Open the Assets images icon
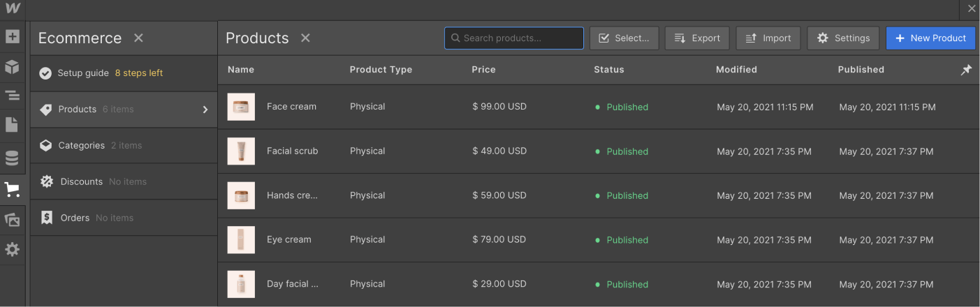Viewport: 980px width, 307px height. [x=12, y=220]
